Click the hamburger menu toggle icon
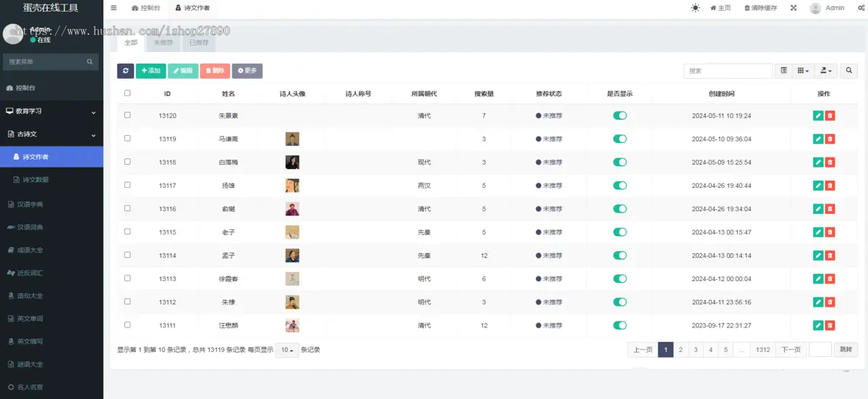The image size is (868, 399). [x=114, y=8]
